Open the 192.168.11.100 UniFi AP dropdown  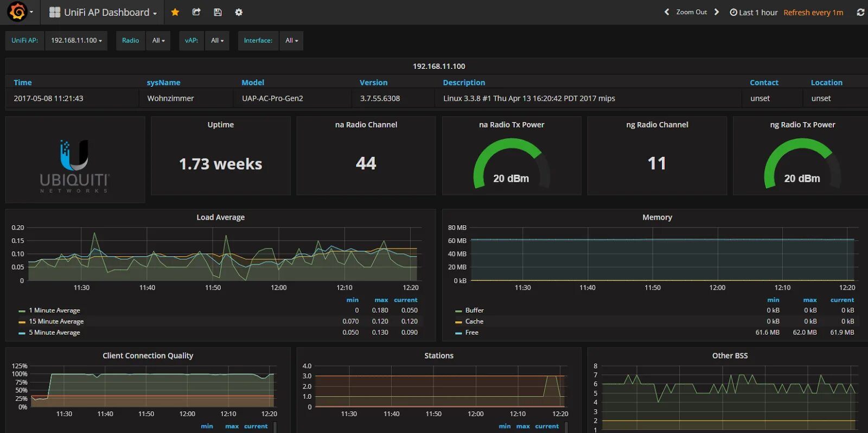76,40
